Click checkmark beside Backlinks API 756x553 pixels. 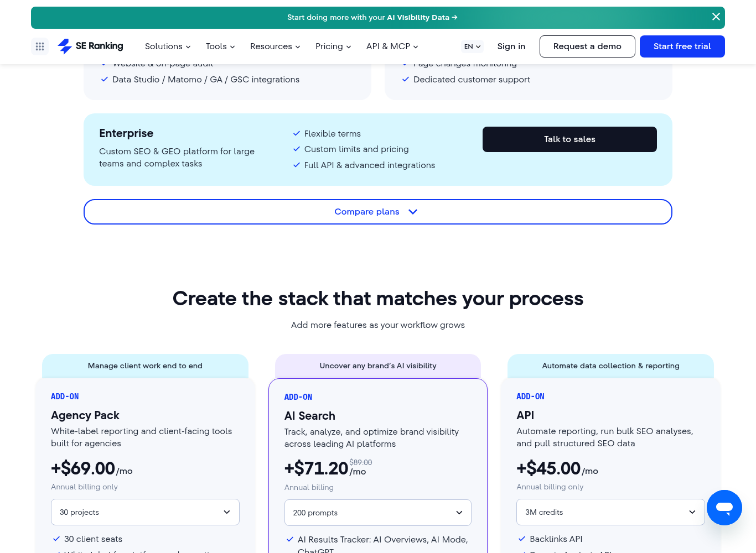(521, 539)
